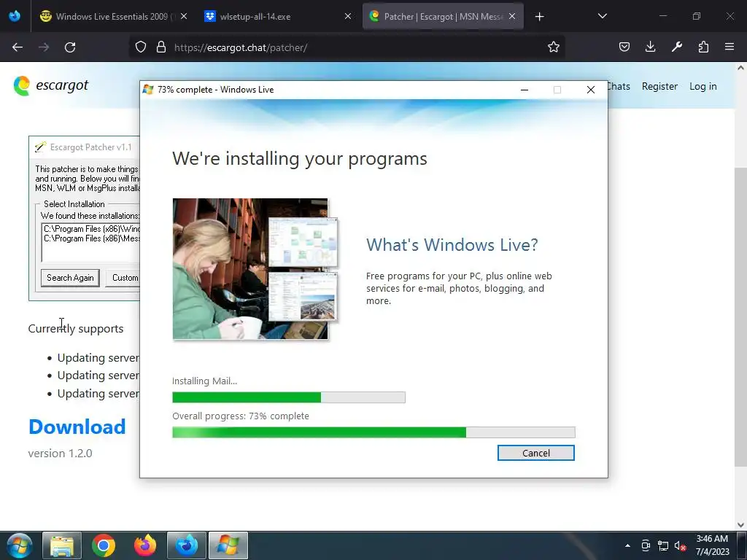The height and width of the screenshot is (560, 747).
Task: Close the Windows Live installer window
Action: [591, 90]
